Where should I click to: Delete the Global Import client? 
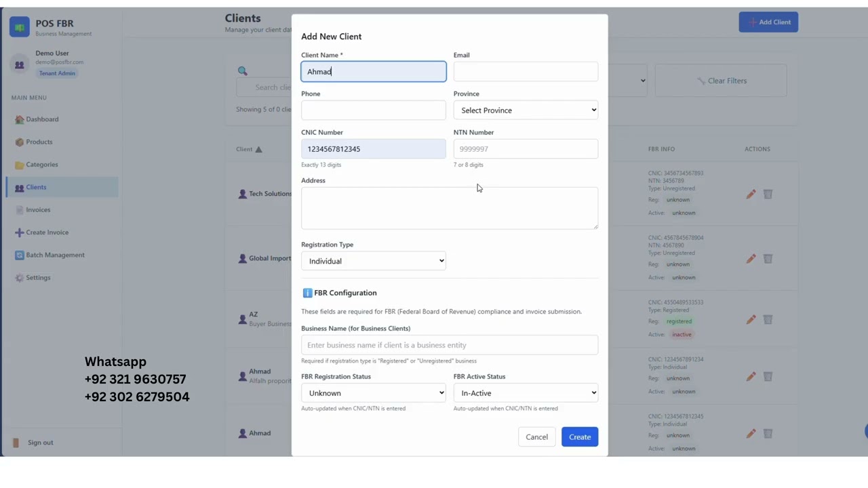pyautogui.click(x=768, y=259)
